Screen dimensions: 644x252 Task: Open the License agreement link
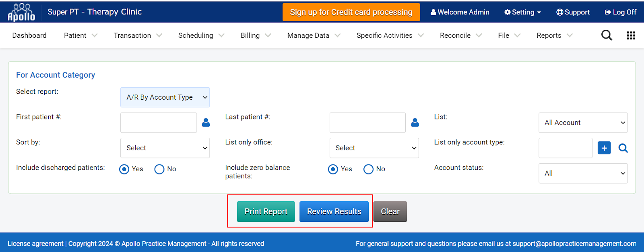35,244
